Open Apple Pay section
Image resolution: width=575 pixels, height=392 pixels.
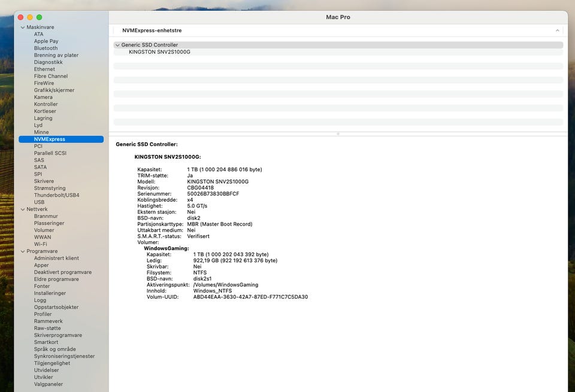click(x=46, y=41)
